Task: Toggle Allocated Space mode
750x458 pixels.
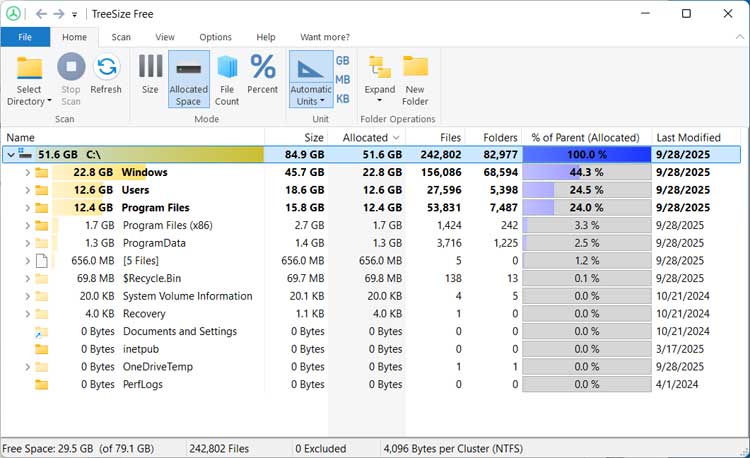Action: click(x=188, y=79)
